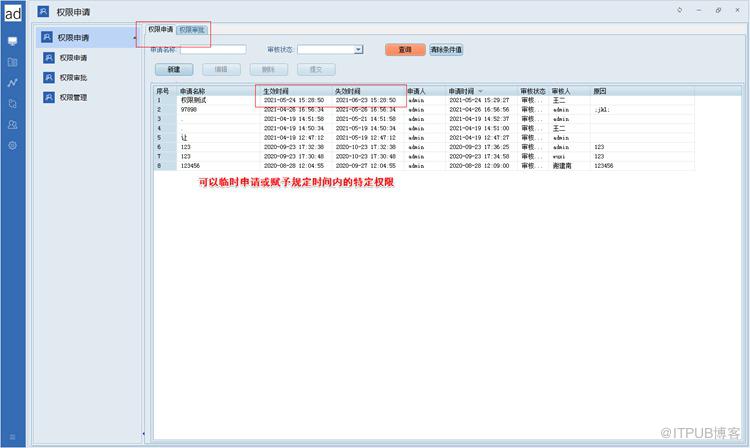Open the users icon in left sidebar
This screenshot has height=448, width=750.
pyautogui.click(x=12, y=124)
